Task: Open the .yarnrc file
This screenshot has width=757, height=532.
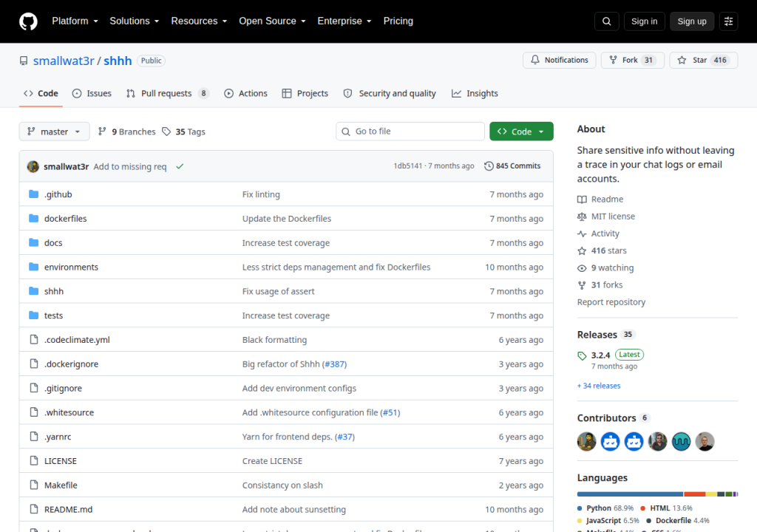Action: click(58, 437)
